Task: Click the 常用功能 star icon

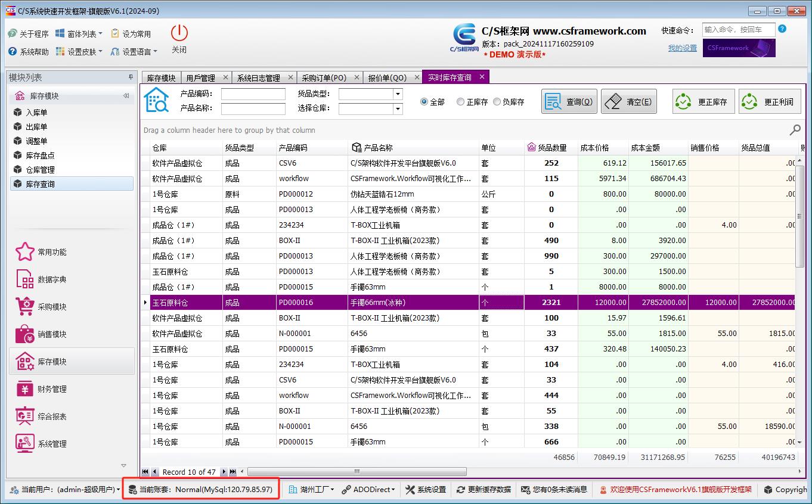Action: [x=25, y=252]
